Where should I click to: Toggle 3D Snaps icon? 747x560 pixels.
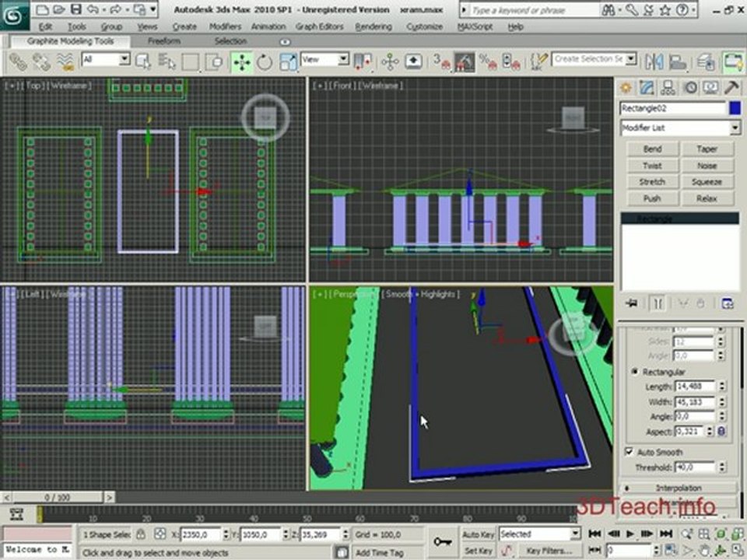(442, 62)
